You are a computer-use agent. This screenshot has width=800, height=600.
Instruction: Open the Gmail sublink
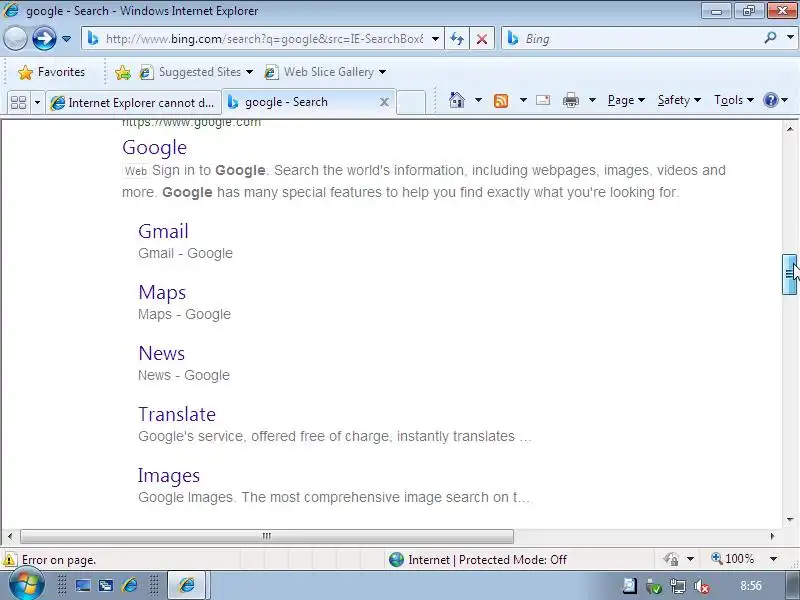pyautogui.click(x=163, y=231)
